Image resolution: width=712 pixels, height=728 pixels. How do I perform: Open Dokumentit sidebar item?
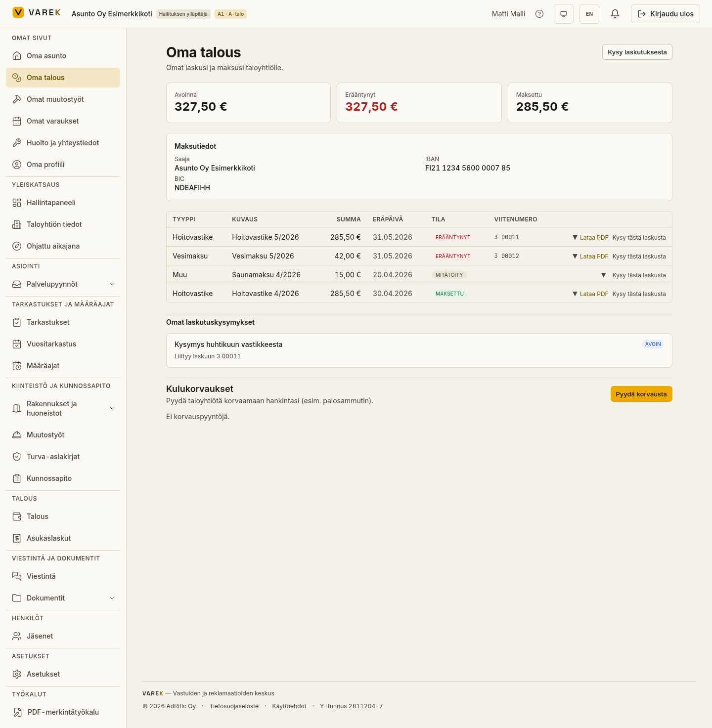tap(63, 598)
